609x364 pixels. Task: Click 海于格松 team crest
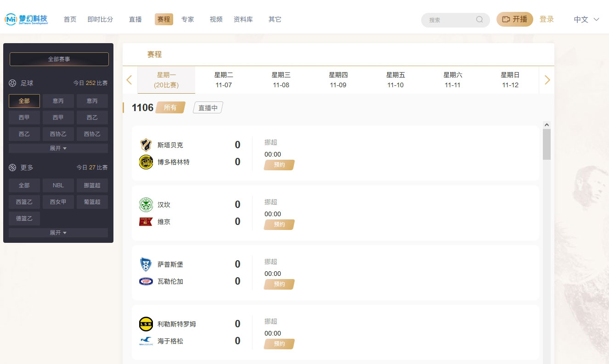coord(146,341)
